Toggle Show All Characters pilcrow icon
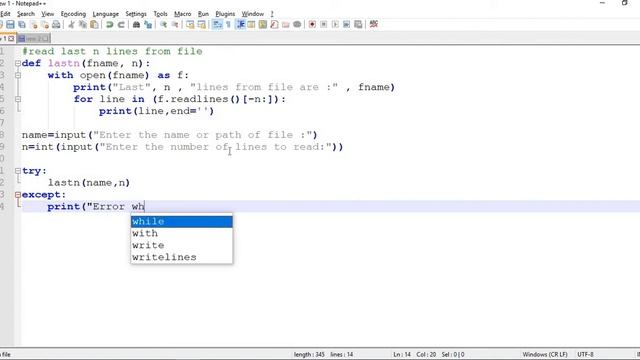This screenshot has width=640, height=360. 229,24
